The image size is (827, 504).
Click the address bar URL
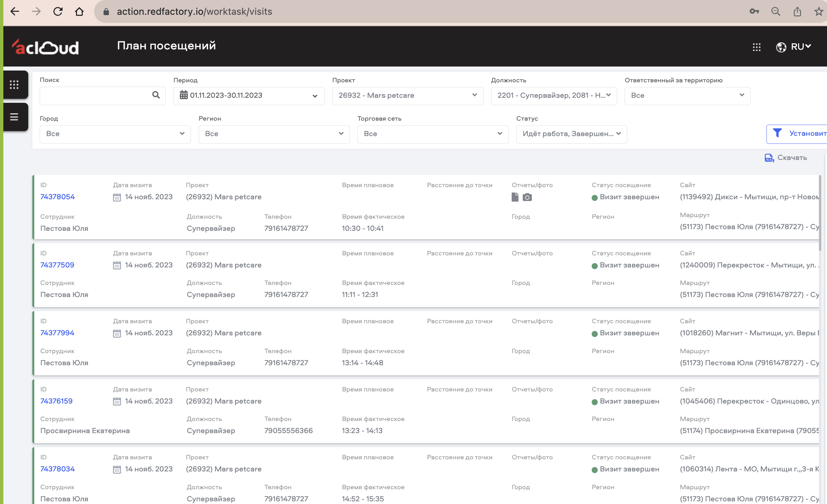coord(194,11)
